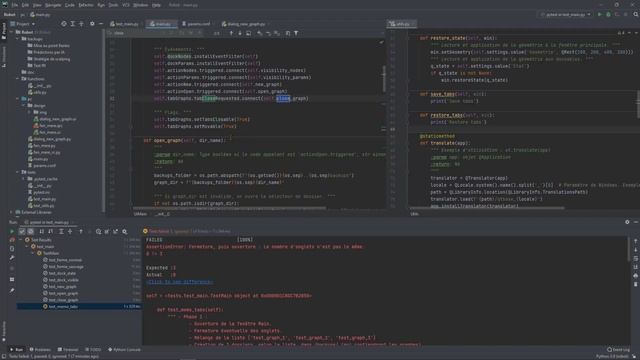Viewport: 640px width, 360px height.
Task: Click the console output vertical scrollbar
Action: point(629,250)
